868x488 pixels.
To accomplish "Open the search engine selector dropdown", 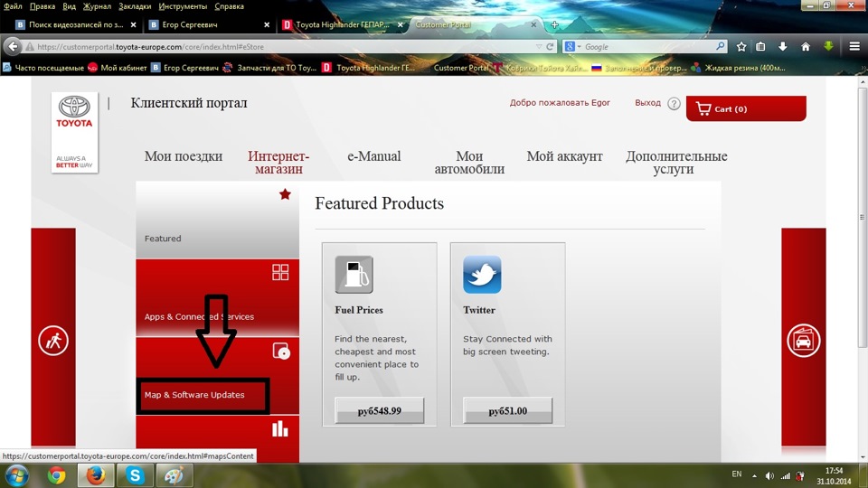I will point(572,46).
